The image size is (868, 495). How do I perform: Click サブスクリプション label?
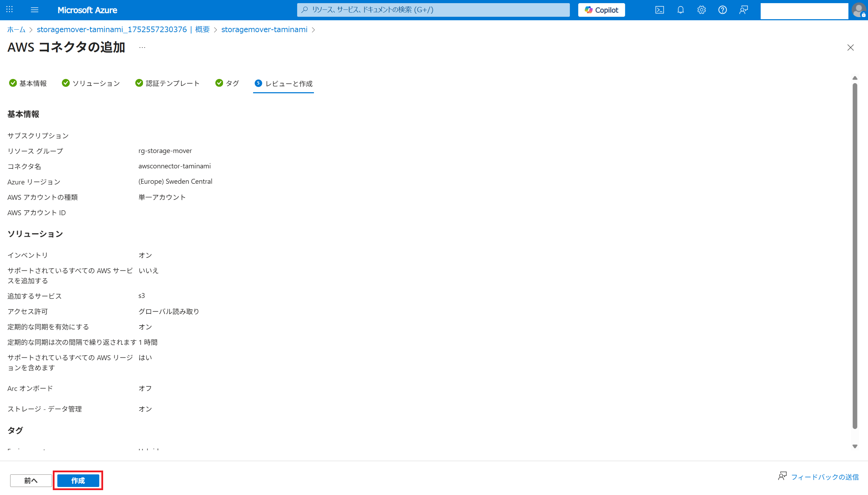coord(38,136)
